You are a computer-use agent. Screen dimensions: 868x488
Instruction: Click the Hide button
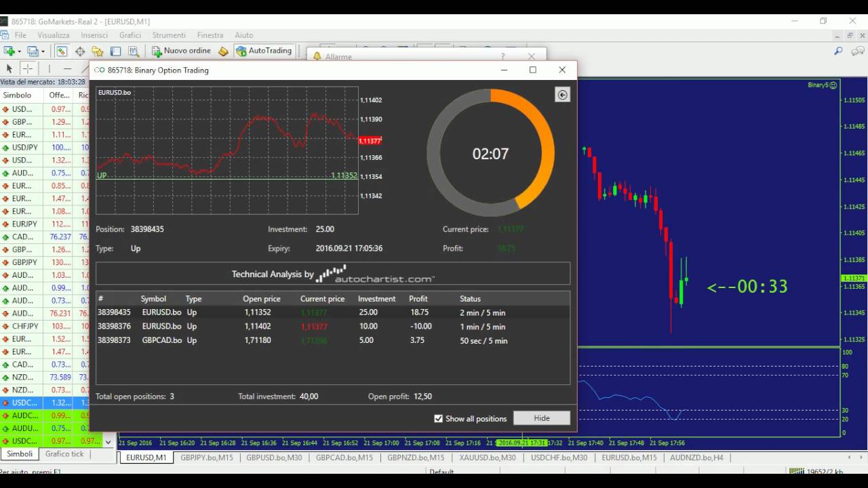tap(542, 418)
